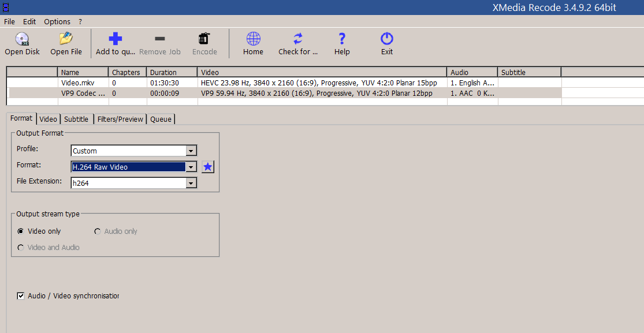Viewport: 644px width, 333px height.
Task: Click the Open File folder icon
Action: (x=66, y=39)
